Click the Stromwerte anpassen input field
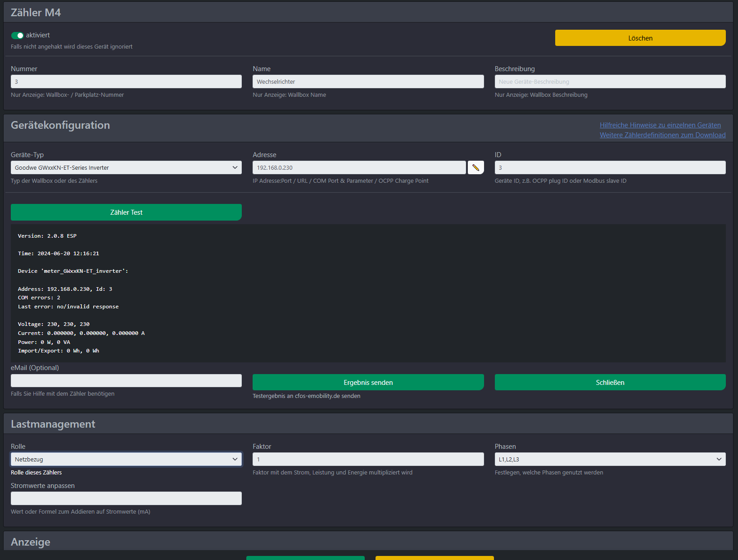The image size is (738, 560). pyautogui.click(x=126, y=498)
